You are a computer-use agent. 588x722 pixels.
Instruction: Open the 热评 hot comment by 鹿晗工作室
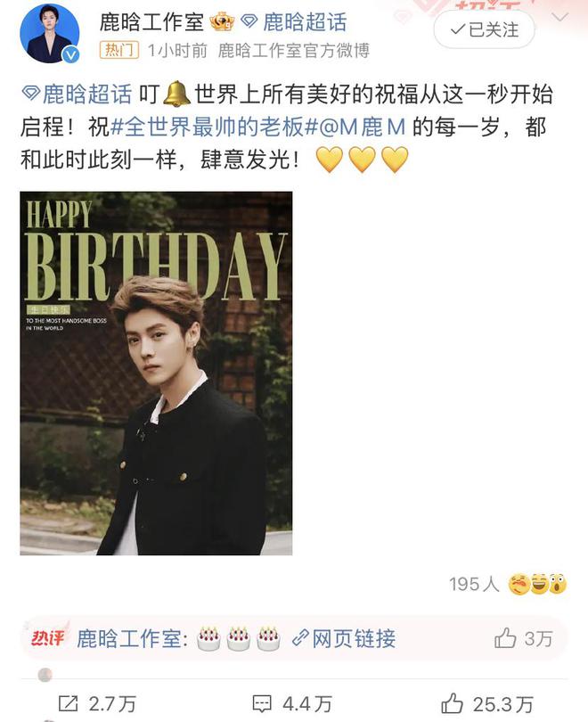[x=295, y=638]
